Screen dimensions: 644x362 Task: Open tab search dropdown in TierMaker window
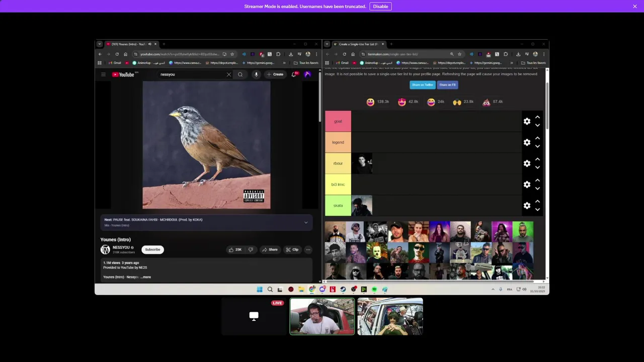pos(327,44)
